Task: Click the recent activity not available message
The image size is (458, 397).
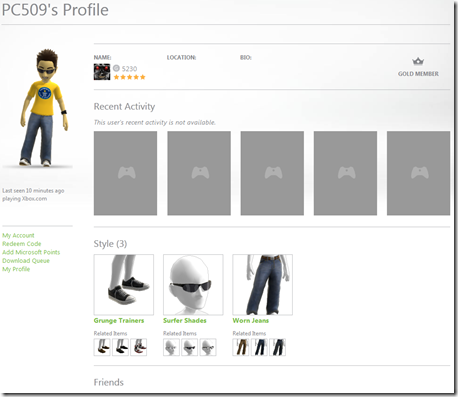Action: pos(155,122)
